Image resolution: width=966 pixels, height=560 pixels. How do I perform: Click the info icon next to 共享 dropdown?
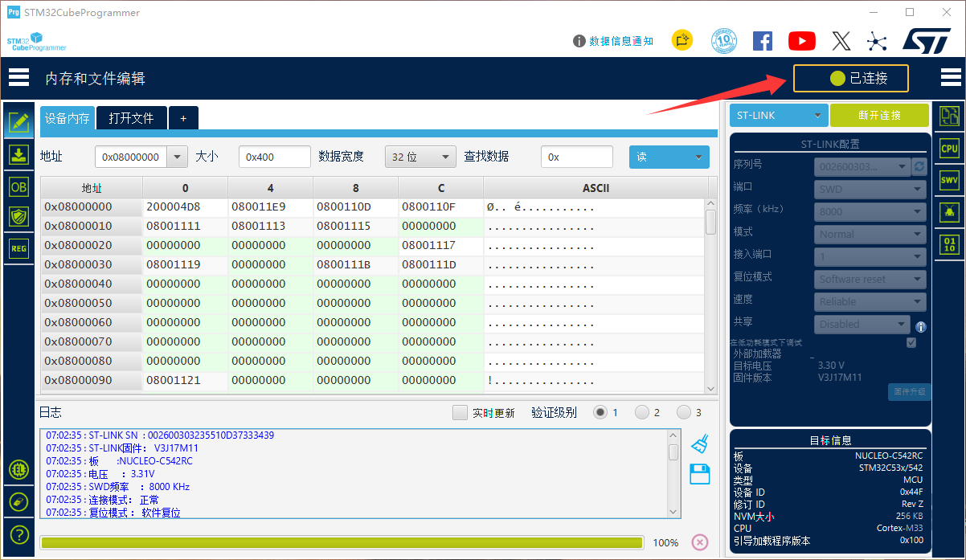pyautogui.click(x=921, y=327)
